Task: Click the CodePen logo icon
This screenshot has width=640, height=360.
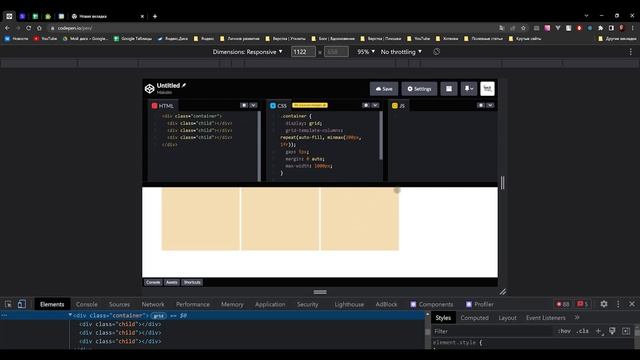Action: 149,88
